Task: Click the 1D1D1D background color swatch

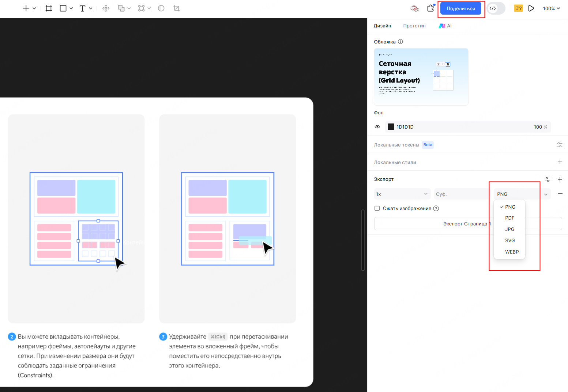Action: tap(391, 127)
